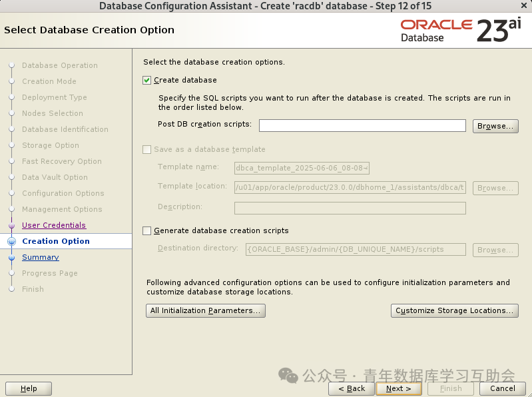Viewport: 532px width, 397px height.
Task: Click the Create database label text
Action: 185,80
